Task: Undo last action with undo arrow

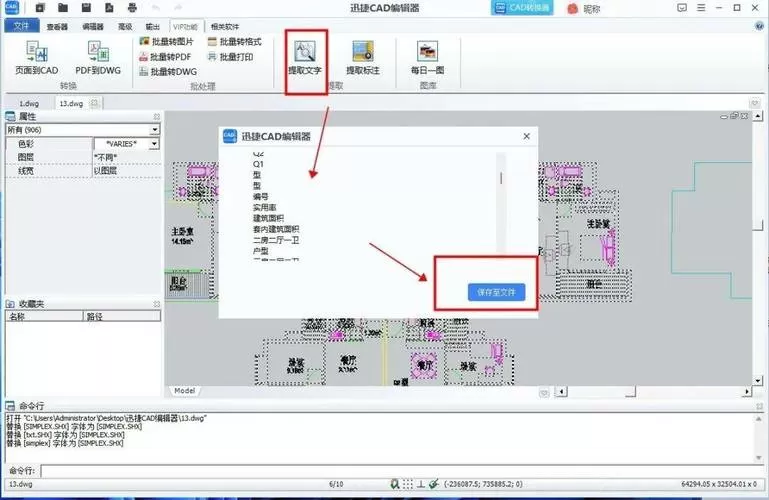Action: [x=155, y=8]
